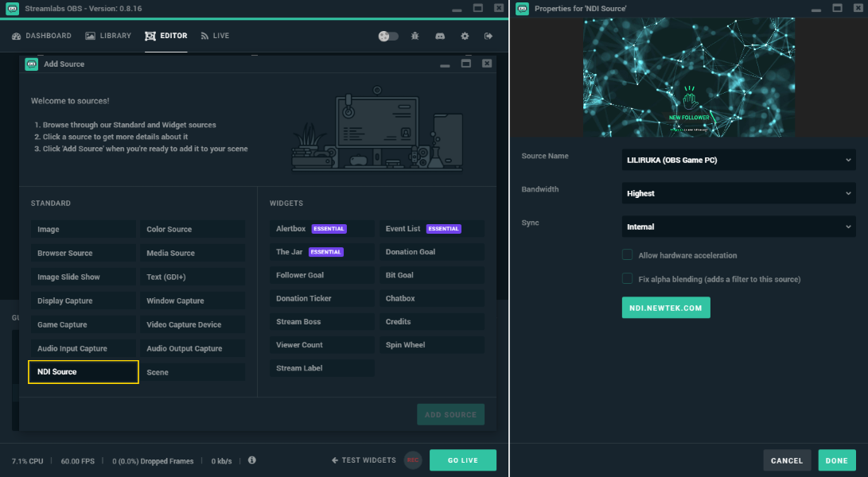Select the Follower Goal widget
The image size is (868, 477).
click(x=321, y=275)
